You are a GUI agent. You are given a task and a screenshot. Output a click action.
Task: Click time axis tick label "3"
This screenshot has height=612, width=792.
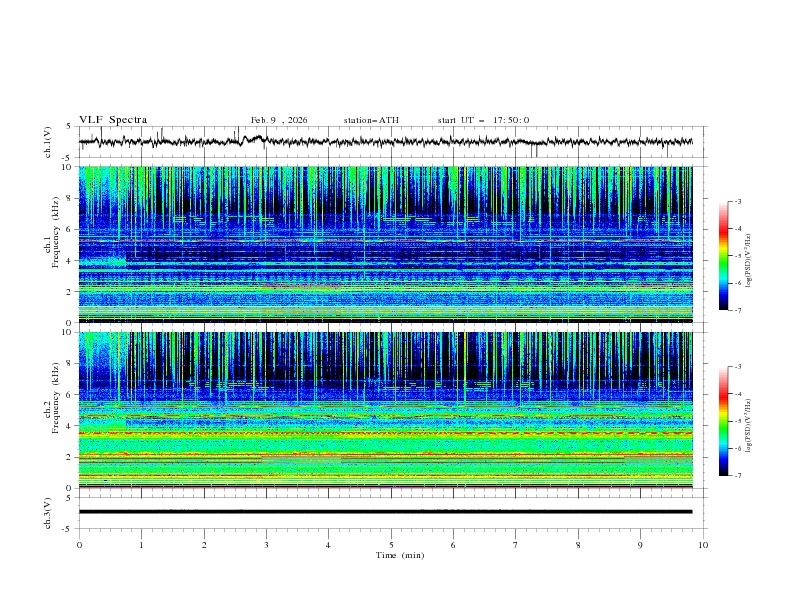coord(267,545)
